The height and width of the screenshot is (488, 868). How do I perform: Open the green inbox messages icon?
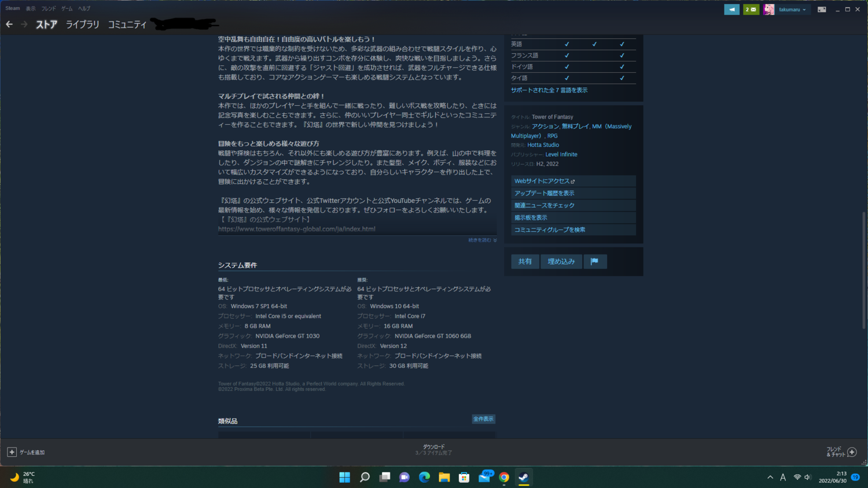(751, 9)
